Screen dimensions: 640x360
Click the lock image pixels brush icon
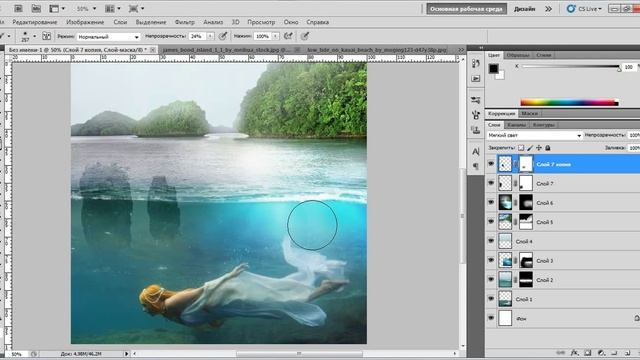click(x=530, y=148)
